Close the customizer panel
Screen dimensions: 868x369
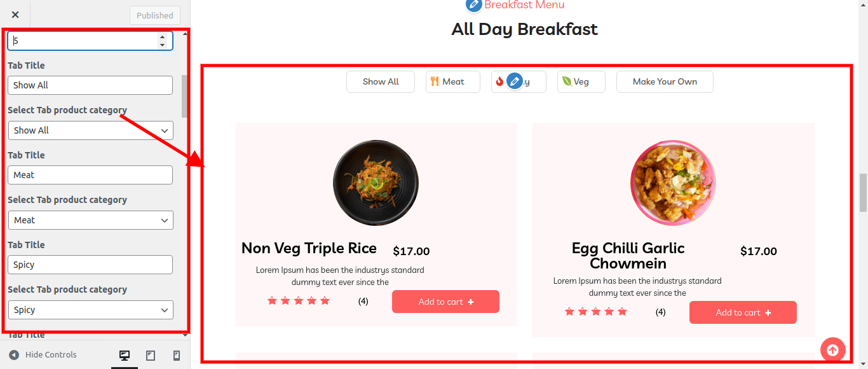[15, 15]
